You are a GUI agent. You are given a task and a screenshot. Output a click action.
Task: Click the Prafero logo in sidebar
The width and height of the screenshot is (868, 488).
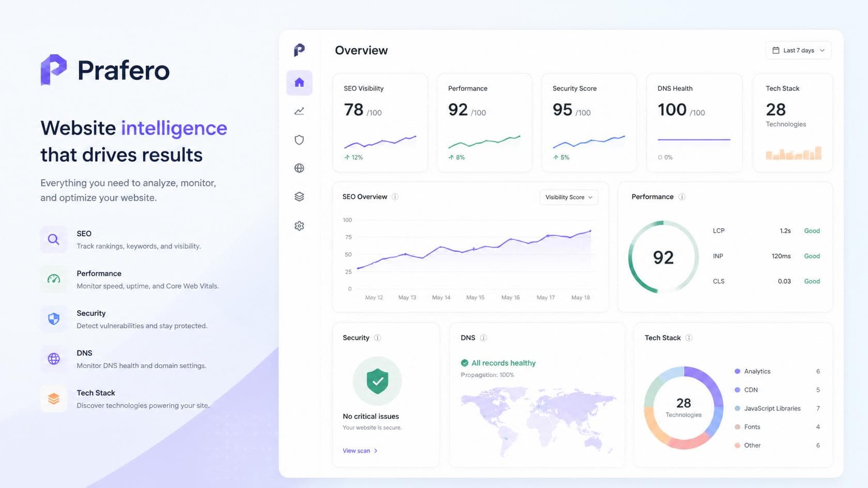(x=299, y=50)
